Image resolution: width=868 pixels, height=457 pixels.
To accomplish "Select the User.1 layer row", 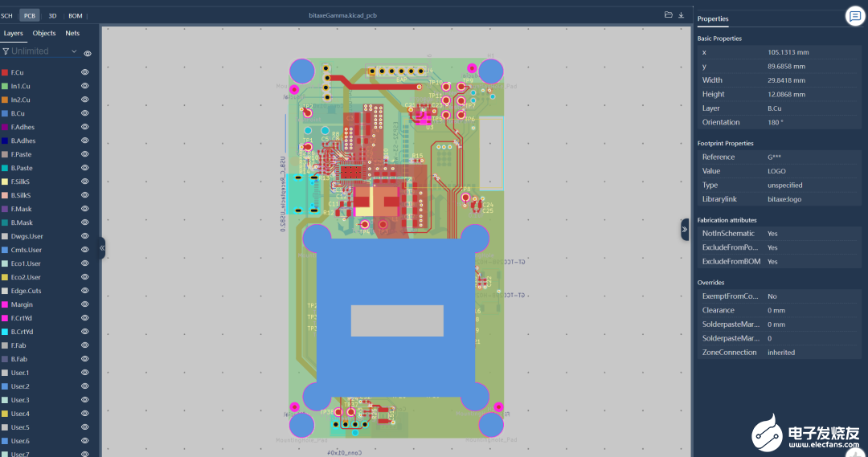I will 47,373.
